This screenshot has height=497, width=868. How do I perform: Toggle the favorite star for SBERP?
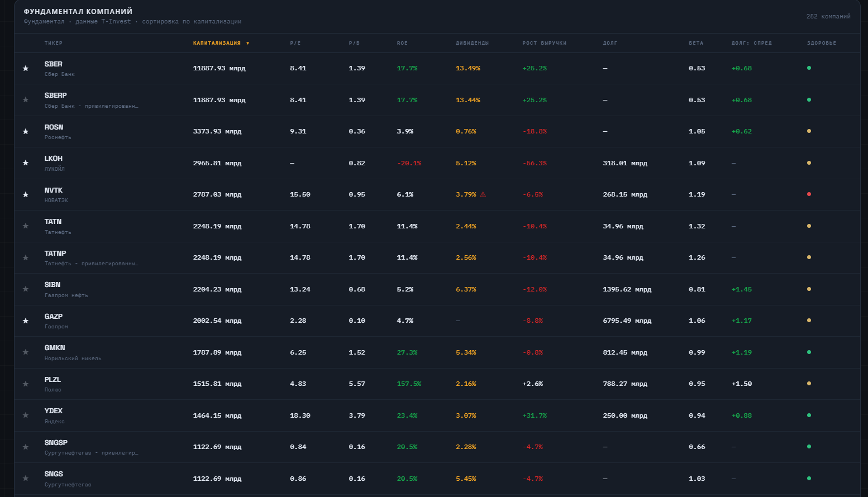[26, 100]
